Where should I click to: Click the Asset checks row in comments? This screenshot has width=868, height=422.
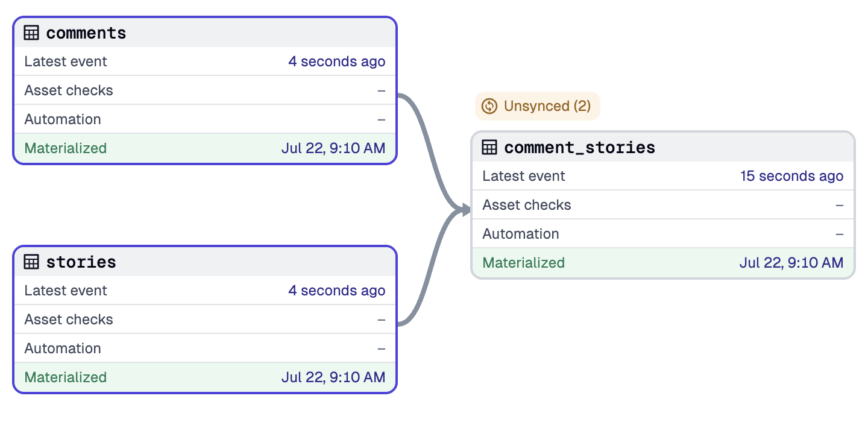[205, 90]
